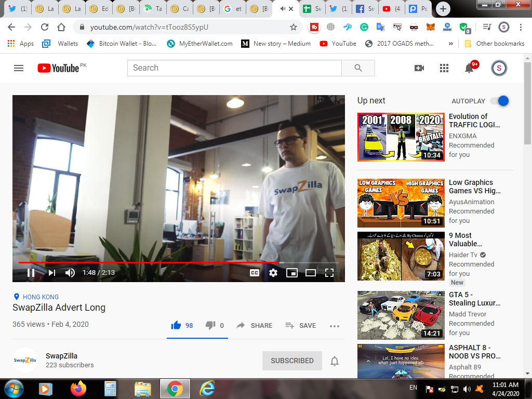The image size is (532, 399).
Task: Open YouTube hamburger guide menu
Action: pos(19,68)
